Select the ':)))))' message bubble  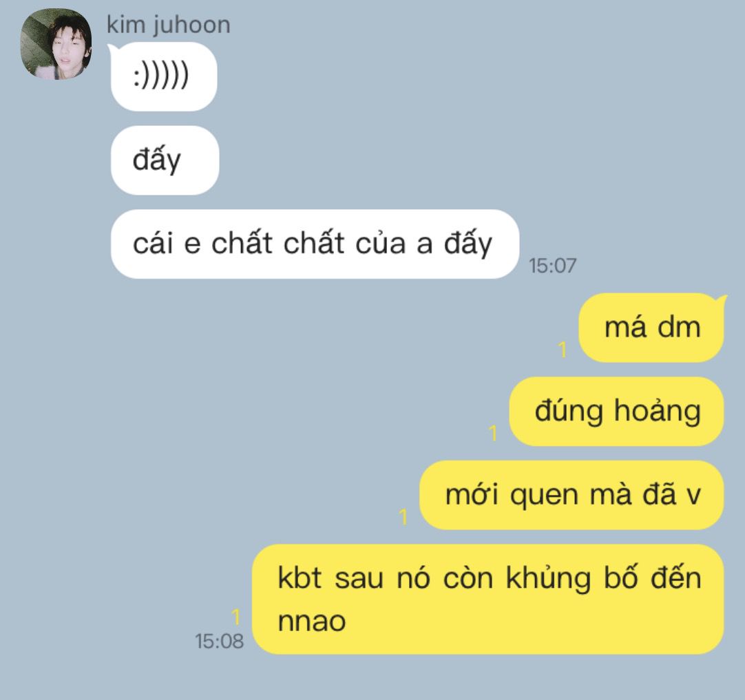tap(164, 76)
